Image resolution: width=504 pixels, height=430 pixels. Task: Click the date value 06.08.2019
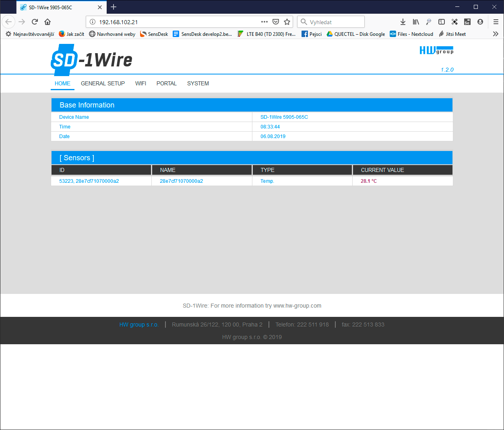pos(273,136)
